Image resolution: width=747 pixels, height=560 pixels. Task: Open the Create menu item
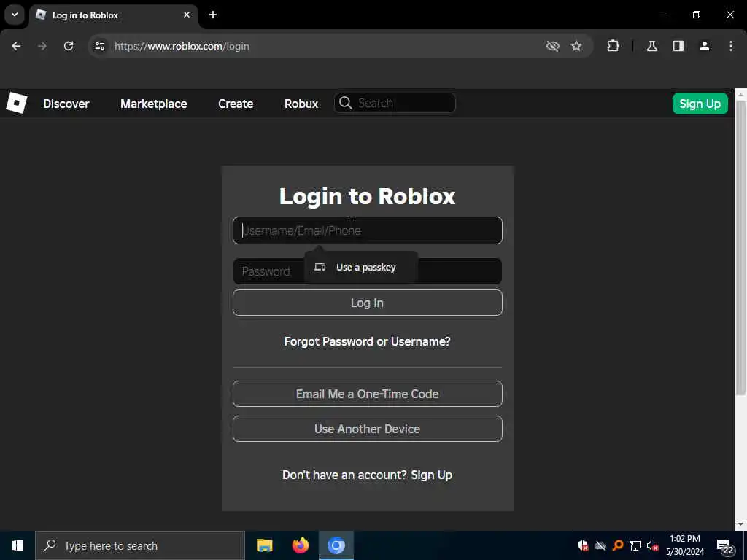point(236,104)
